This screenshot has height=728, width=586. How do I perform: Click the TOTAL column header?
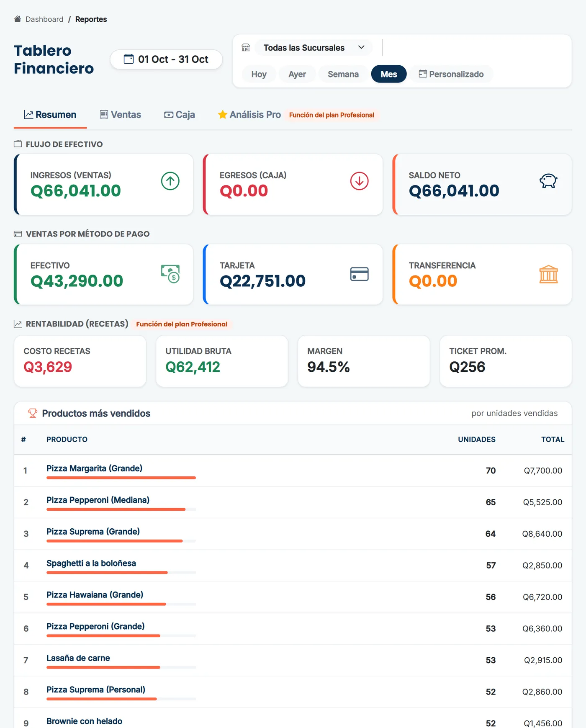tap(553, 440)
